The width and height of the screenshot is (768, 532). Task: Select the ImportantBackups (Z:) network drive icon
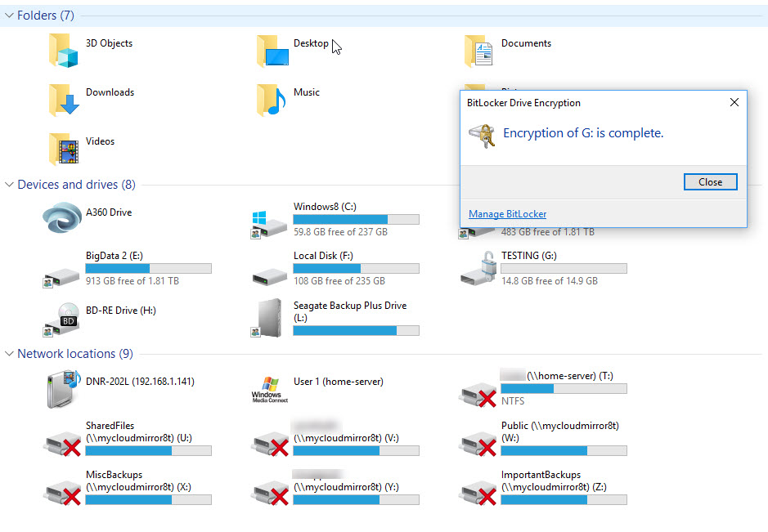pyautogui.click(x=478, y=492)
